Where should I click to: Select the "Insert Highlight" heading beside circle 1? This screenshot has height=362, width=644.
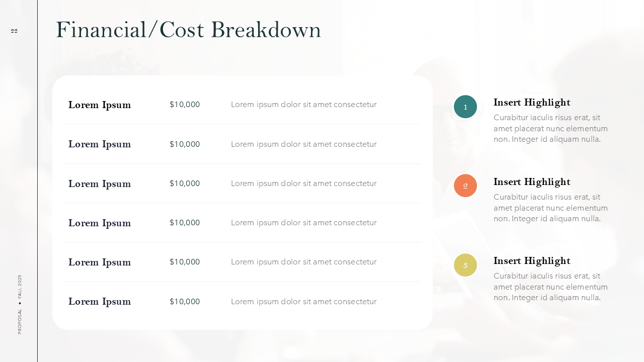(x=532, y=103)
